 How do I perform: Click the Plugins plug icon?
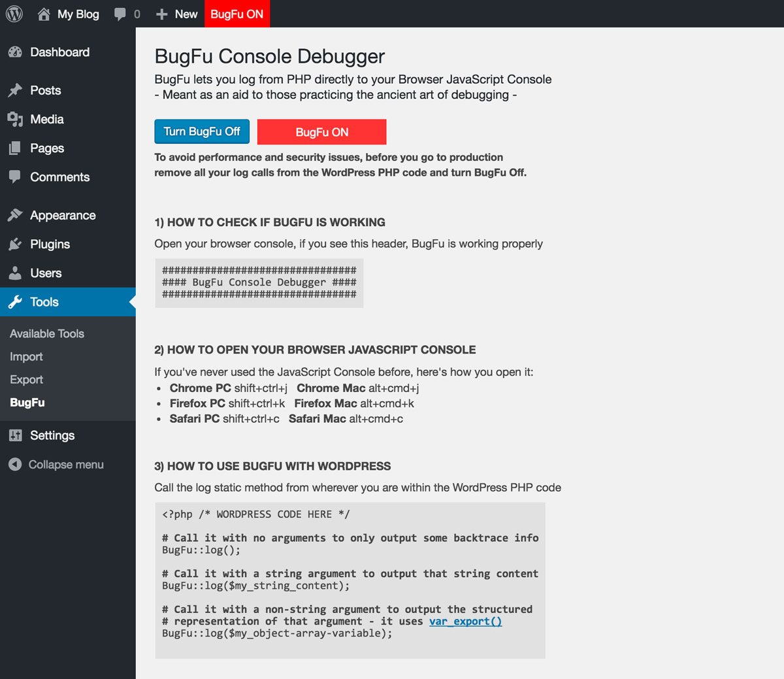pos(15,244)
